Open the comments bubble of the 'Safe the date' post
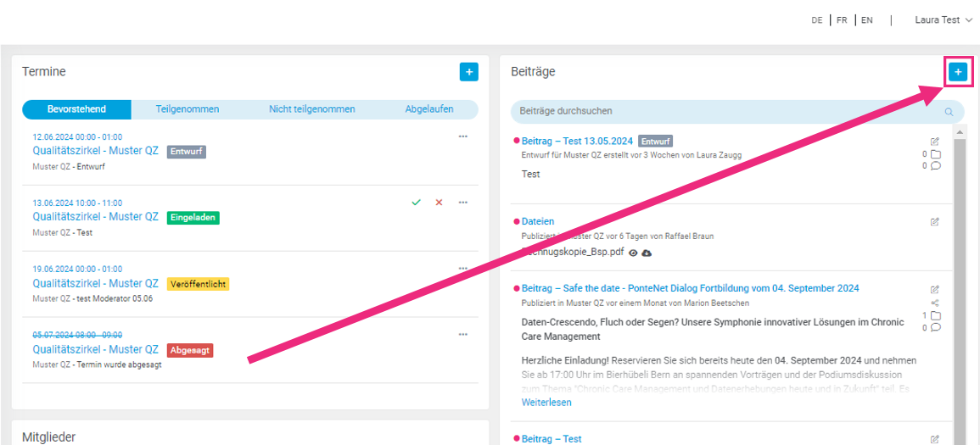The image size is (980, 445). click(936, 327)
